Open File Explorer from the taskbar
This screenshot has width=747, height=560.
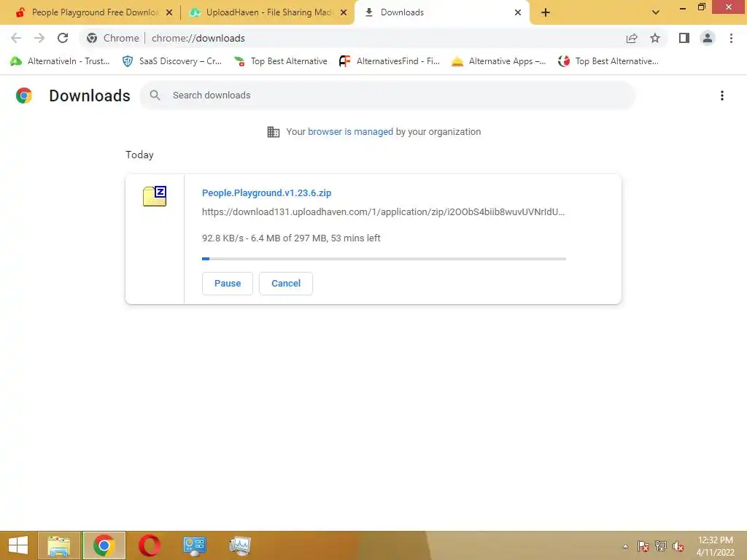(x=59, y=545)
